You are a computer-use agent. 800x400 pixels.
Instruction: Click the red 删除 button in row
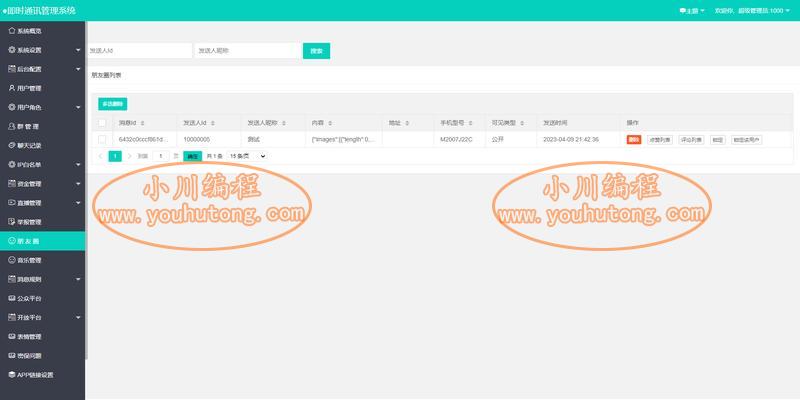[x=634, y=140]
